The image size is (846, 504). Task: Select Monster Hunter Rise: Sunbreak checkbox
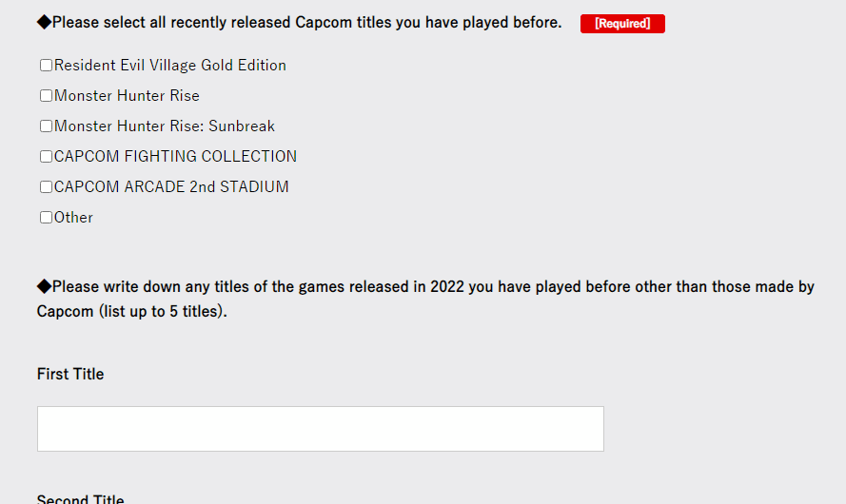click(x=46, y=126)
